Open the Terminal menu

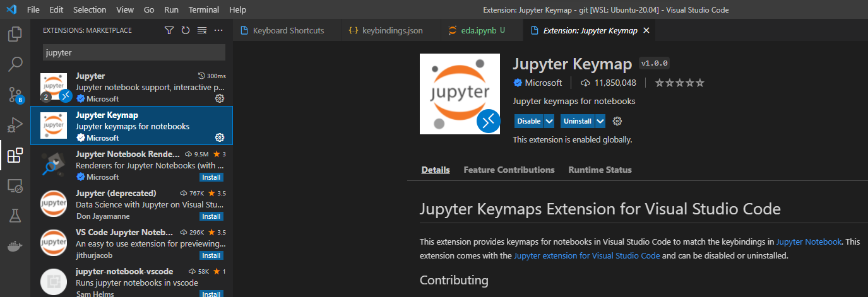point(204,10)
